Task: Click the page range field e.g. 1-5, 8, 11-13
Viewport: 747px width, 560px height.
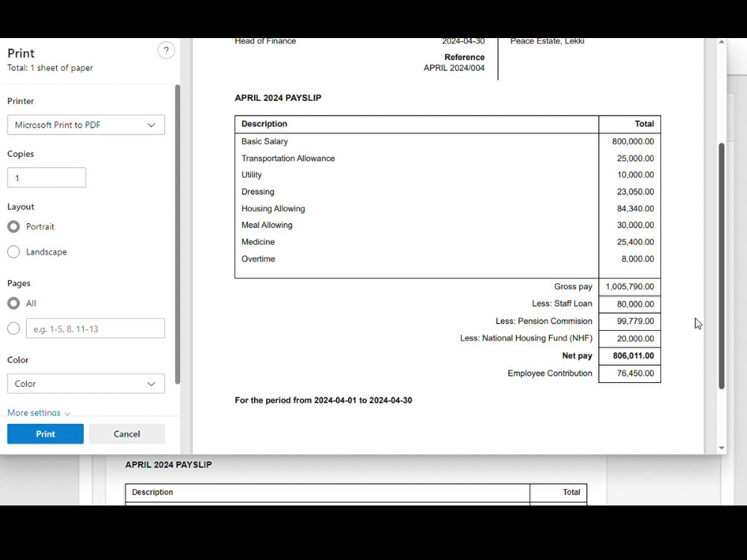Action: 96,329
